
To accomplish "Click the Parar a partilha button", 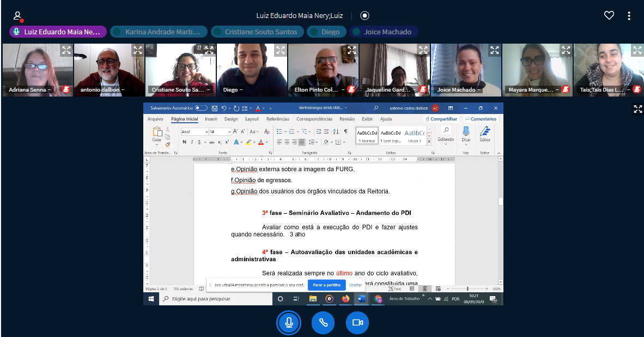I will click(x=326, y=285).
